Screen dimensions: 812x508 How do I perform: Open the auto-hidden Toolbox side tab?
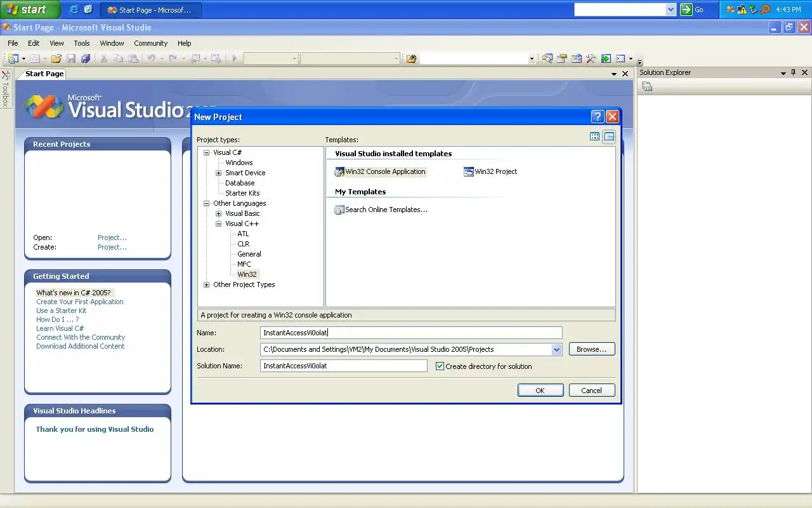[5, 89]
